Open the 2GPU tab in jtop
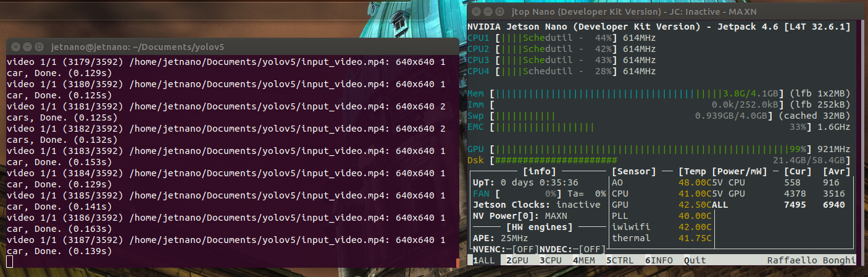Screen dimensions: 868x277 517,261
